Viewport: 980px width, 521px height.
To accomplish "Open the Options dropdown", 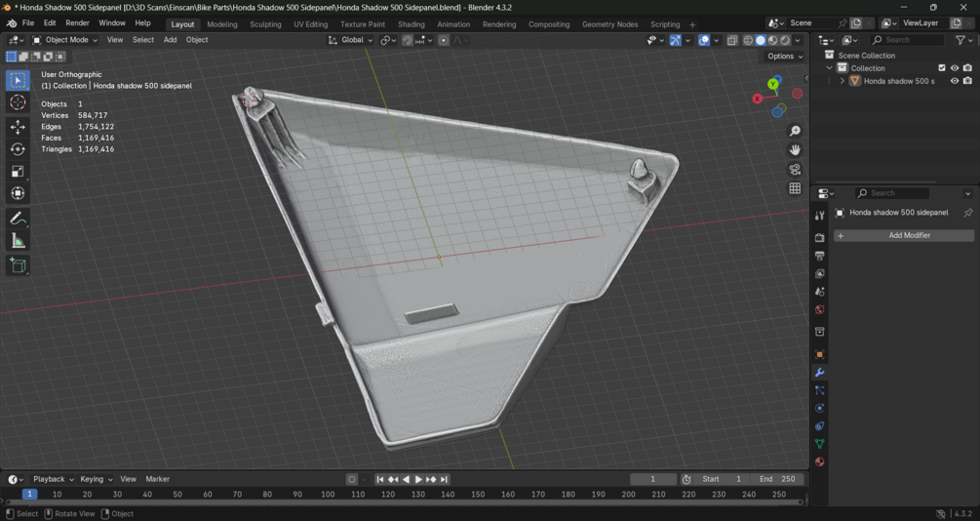I will coord(784,57).
